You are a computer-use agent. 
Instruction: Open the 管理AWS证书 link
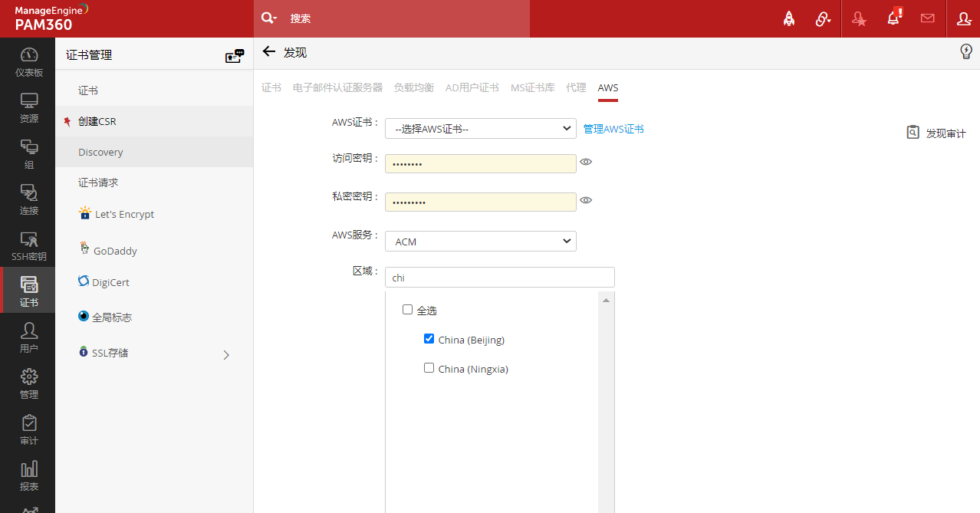(613, 129)
